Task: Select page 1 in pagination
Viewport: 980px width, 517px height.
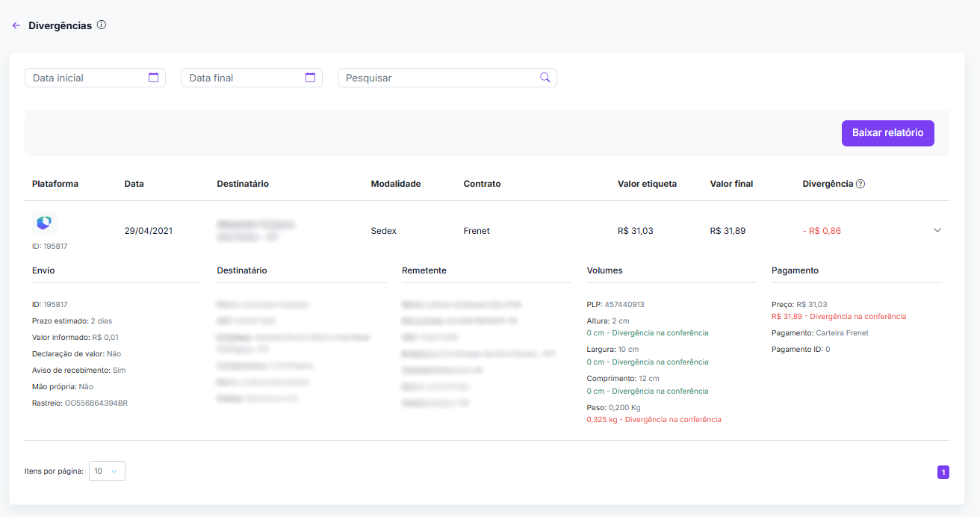Action: (943, 472)
